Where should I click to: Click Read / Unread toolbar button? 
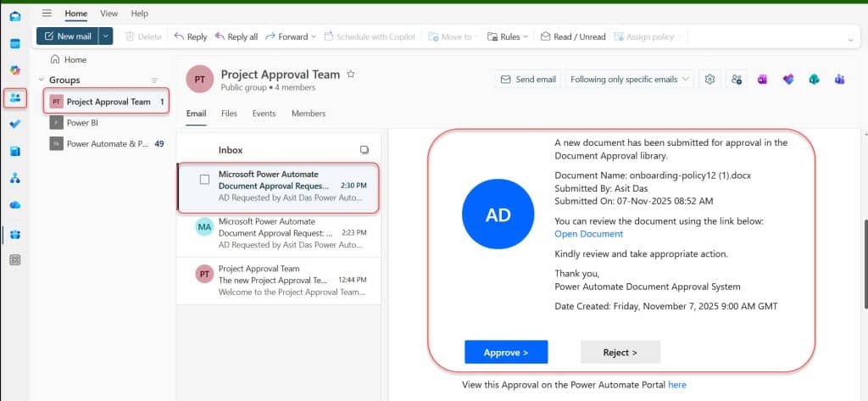point(573,36)
